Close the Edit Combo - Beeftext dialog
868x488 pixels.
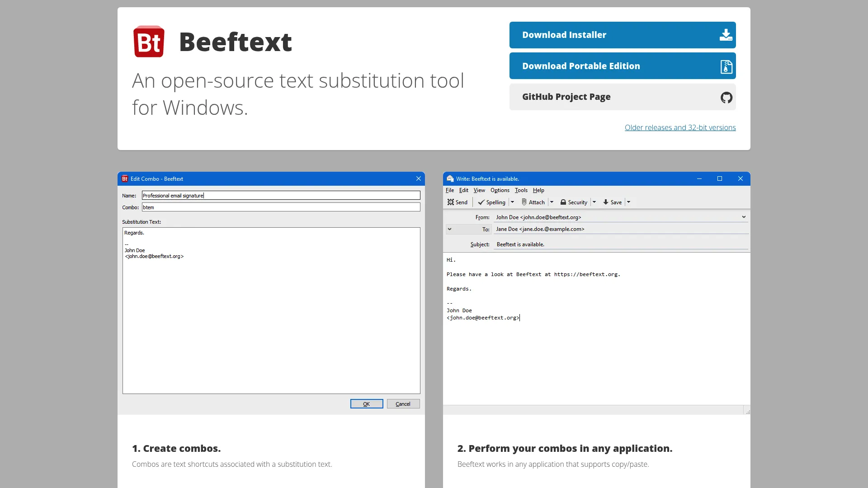(x=419, y=178)
